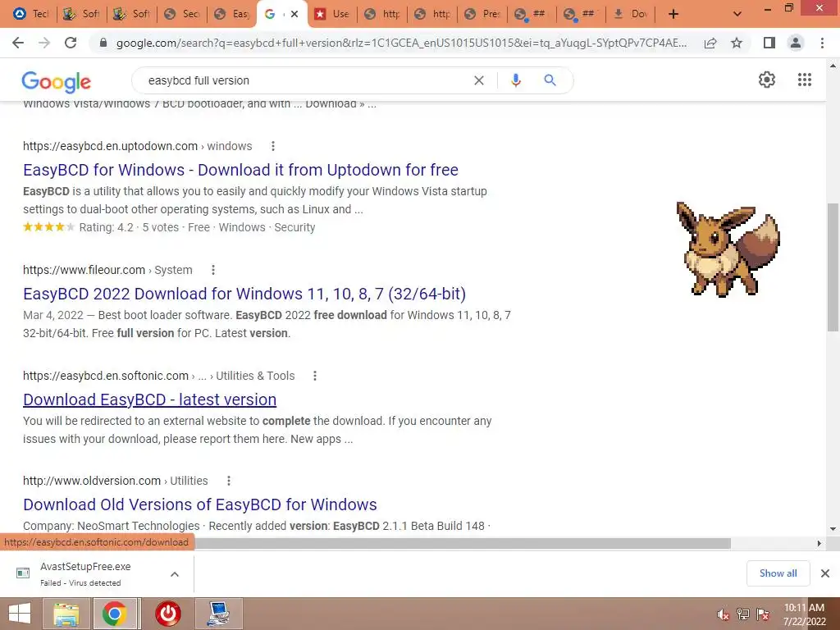The width and height of the screenshot is (840, 630).
Task: Click the address bar URL
Action: [401, 43]
